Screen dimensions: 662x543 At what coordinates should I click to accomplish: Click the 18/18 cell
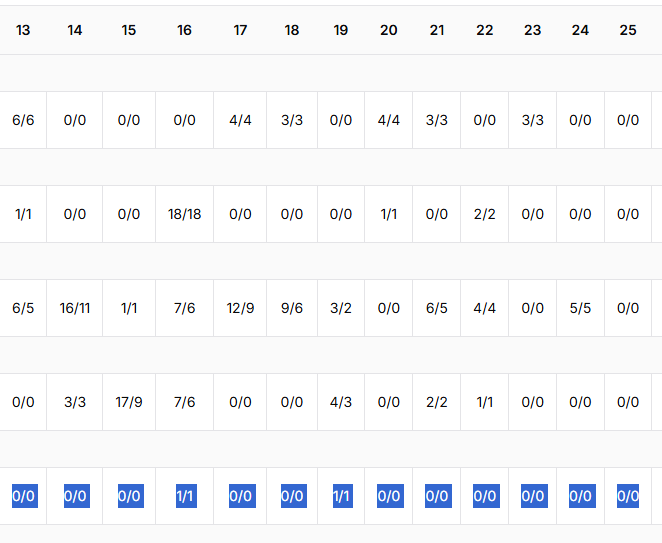click(184, 214)
